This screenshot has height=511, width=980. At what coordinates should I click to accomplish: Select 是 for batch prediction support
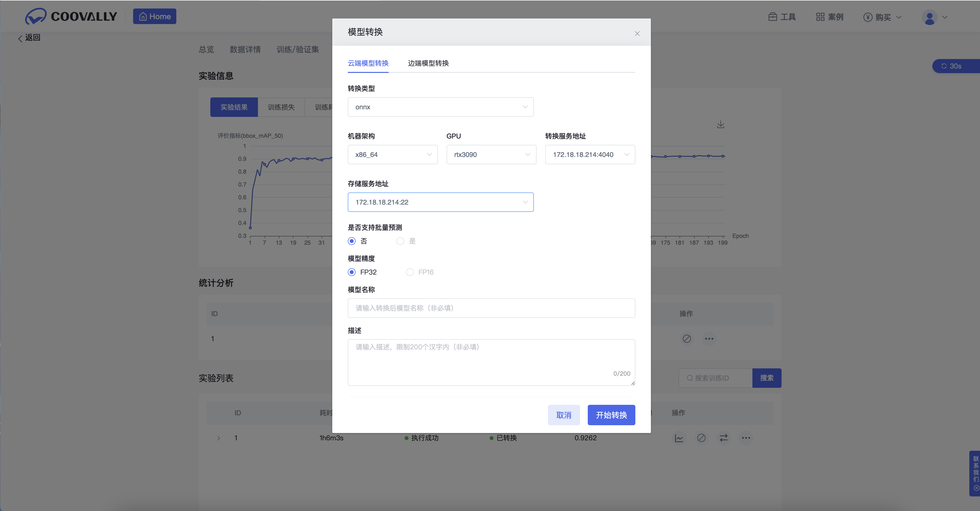(x=400, y=241)
